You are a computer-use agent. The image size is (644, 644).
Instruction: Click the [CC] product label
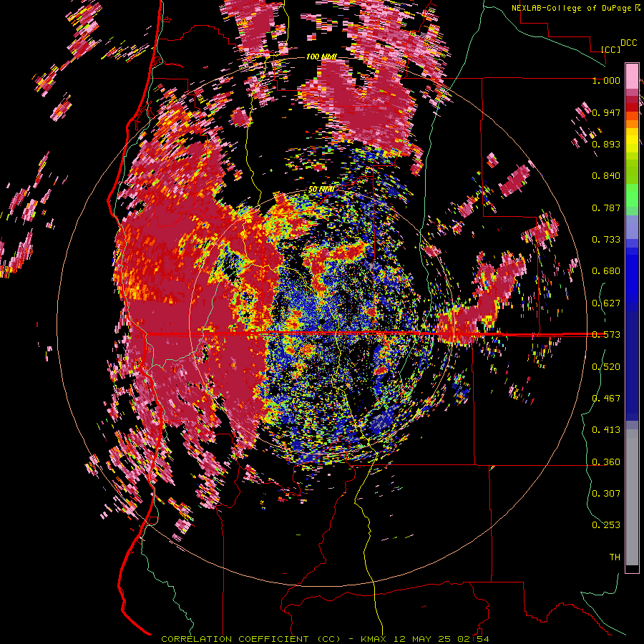(x=610, y=49)
